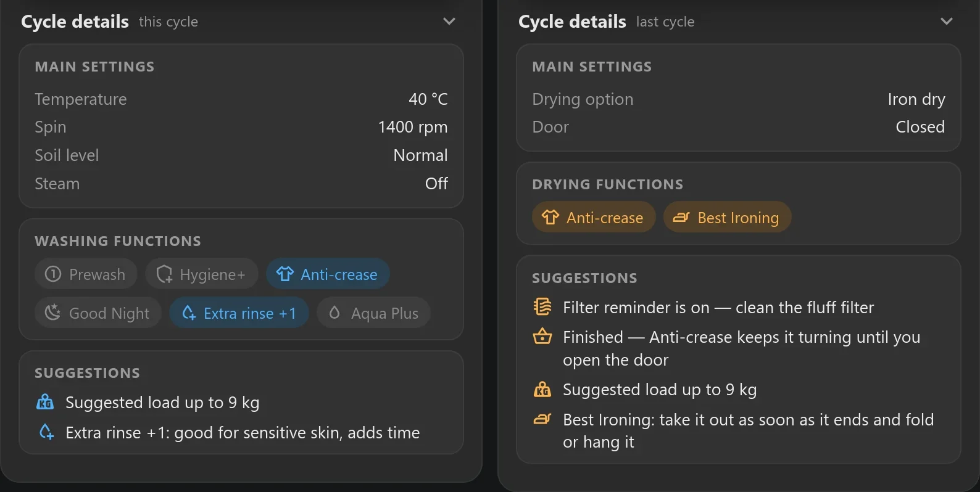Click the kg weight icon in the this cycle suggestions
Image resolution: width=980 pixels, height=492 pixels.
pyautogui.click(x=45, y=402)
